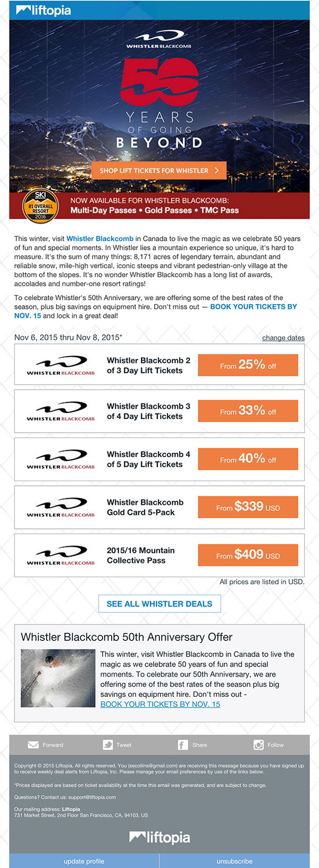Click the Instagram Follow icon
Image resolution: width=319 pixels, height=868 pixels.
258,745
